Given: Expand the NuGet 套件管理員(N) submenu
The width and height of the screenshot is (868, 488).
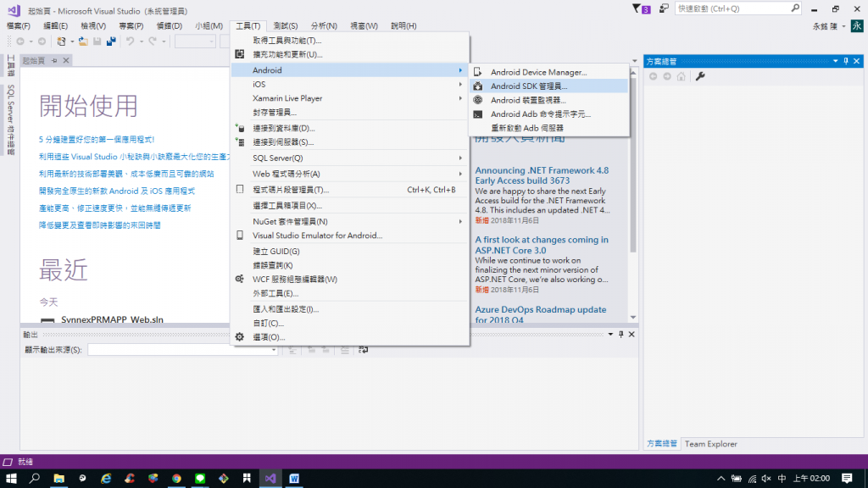Looking at the screenshot, I should [350, 221].
